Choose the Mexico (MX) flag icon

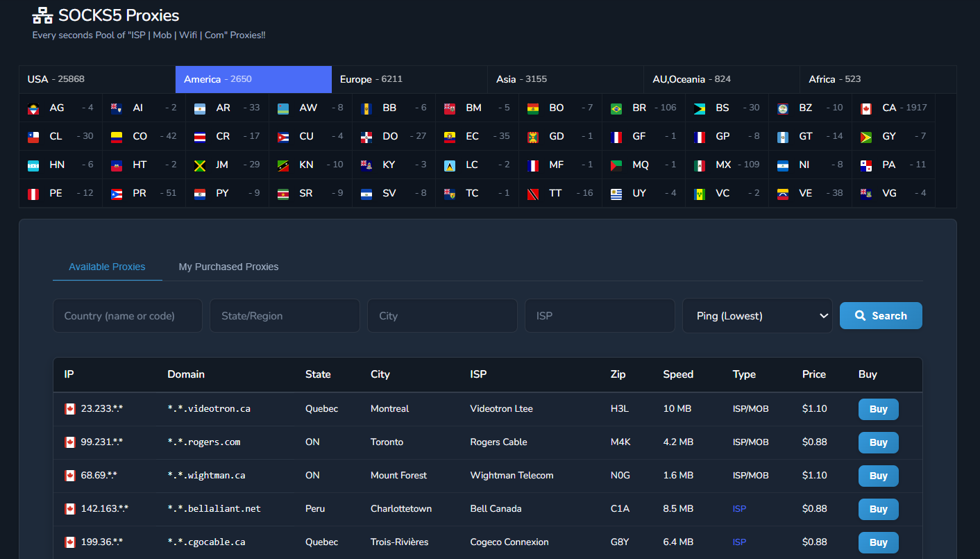point(700,165)
